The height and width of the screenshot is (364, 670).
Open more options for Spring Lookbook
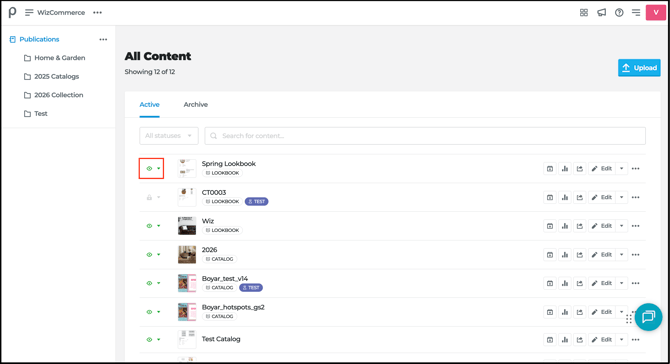635,169
